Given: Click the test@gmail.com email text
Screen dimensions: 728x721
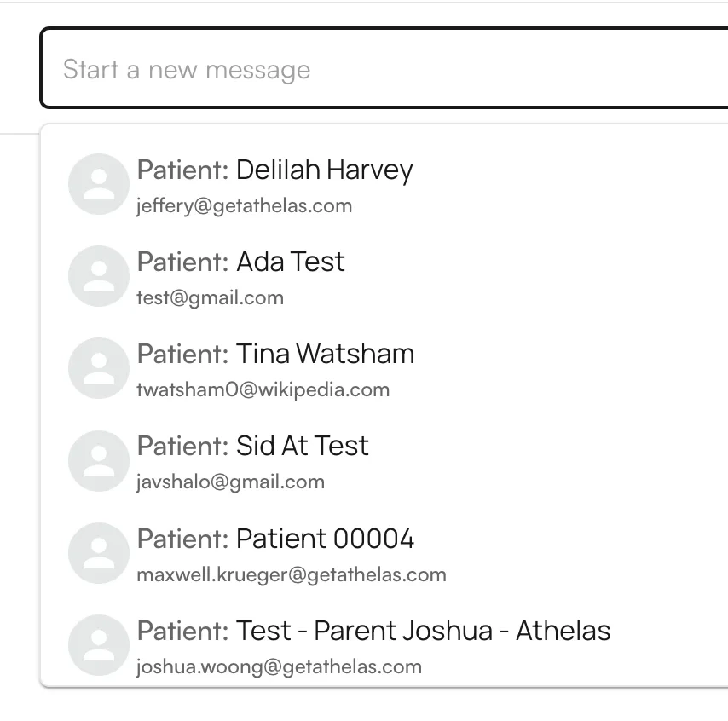Looking at the screenshot, I should 210,297.
